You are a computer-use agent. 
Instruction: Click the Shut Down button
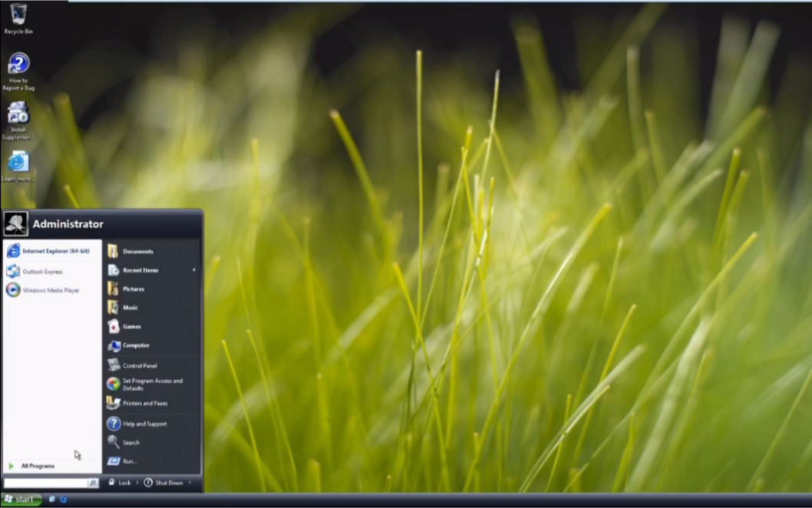tap(163, 483)
